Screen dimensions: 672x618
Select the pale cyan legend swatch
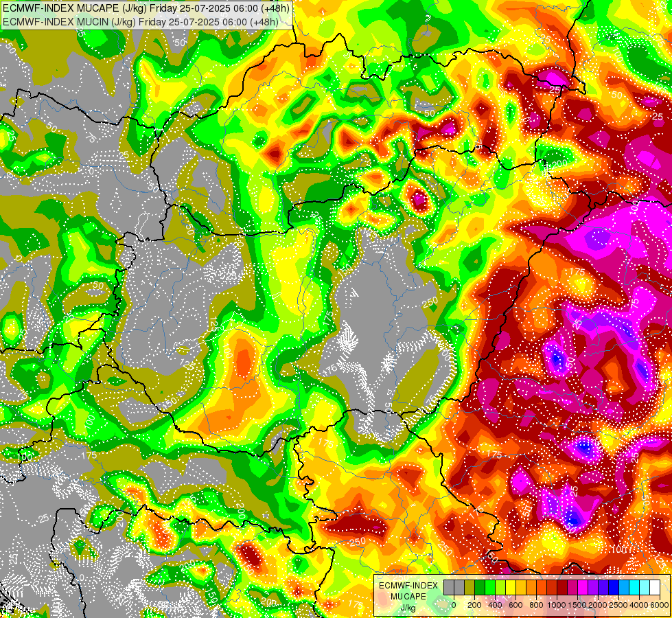coord(645,587)
